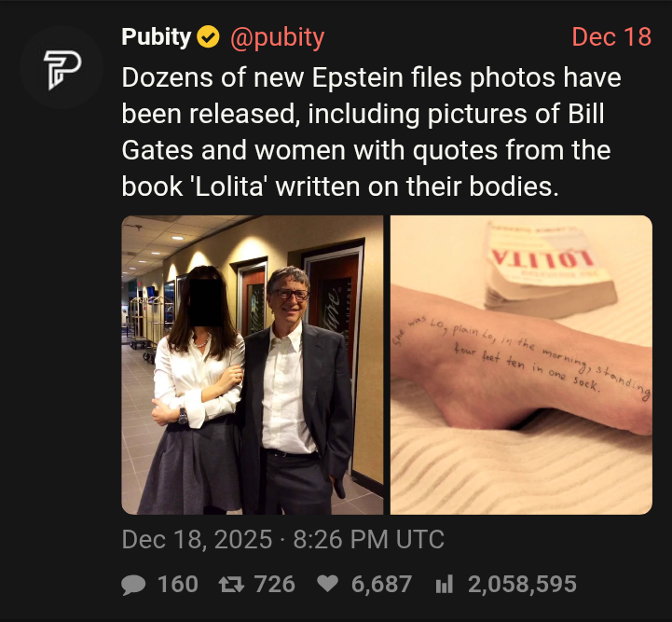Click the blacked-out face in left photo
672x622 pixels.
206,303
